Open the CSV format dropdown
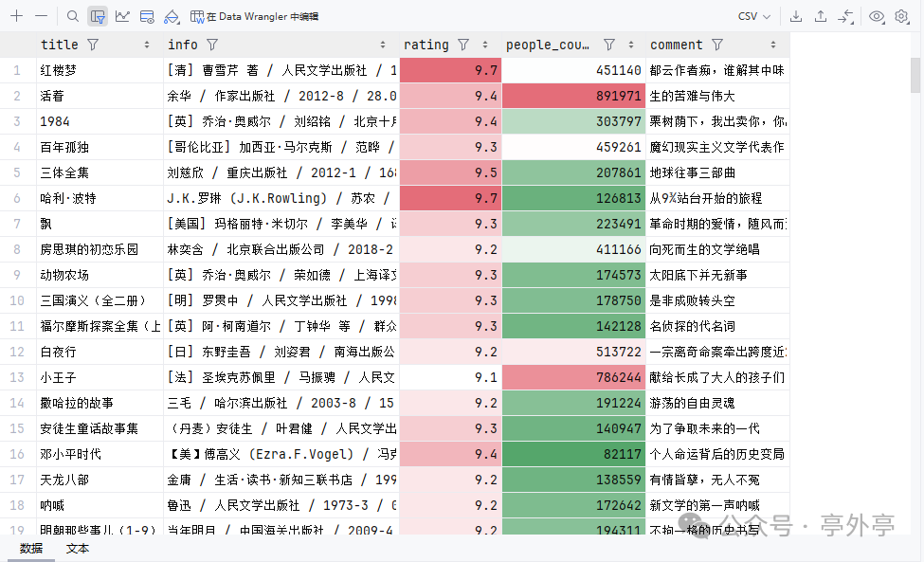This screenshot has height=562, width=924. 754,16
